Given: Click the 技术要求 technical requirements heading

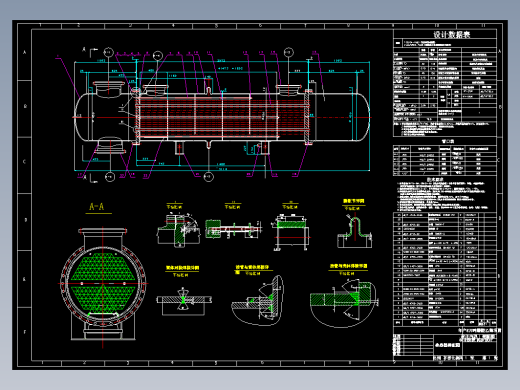Looking at the screenshot, I should [435, 179].
